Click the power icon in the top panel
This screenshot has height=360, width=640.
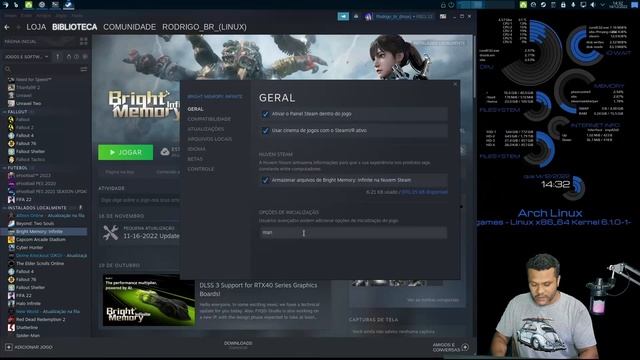[x=451, y=5]
